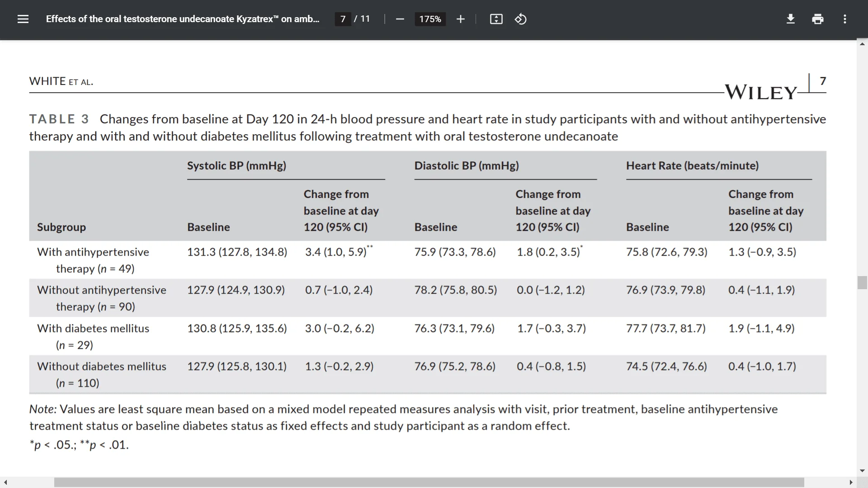Click the cell '0.4 (−1.0, 1.7)'
The width and height of the screenshot is (868, 488).
click(762, 366)
